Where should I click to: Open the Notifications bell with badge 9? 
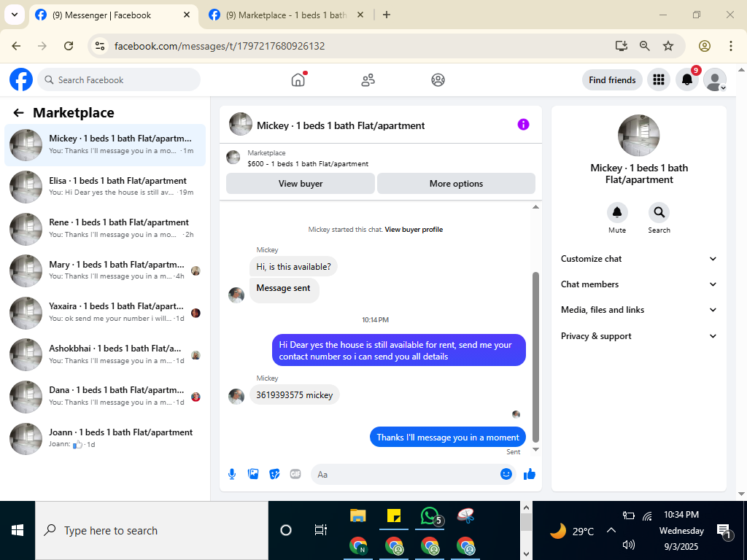pos(687,79)
